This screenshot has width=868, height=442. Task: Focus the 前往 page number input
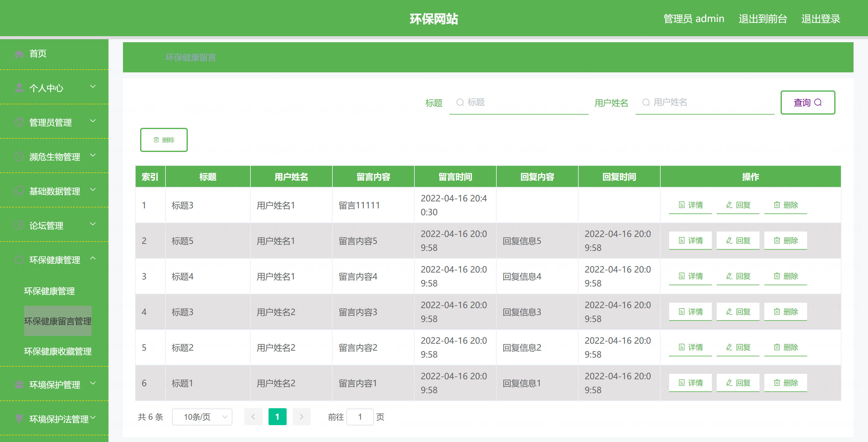[x=360, y=417]
